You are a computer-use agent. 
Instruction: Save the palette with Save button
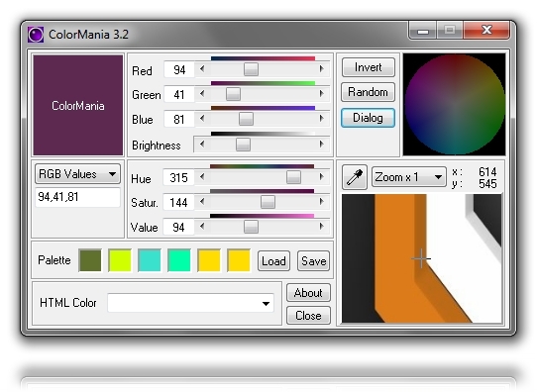[313, 261]
